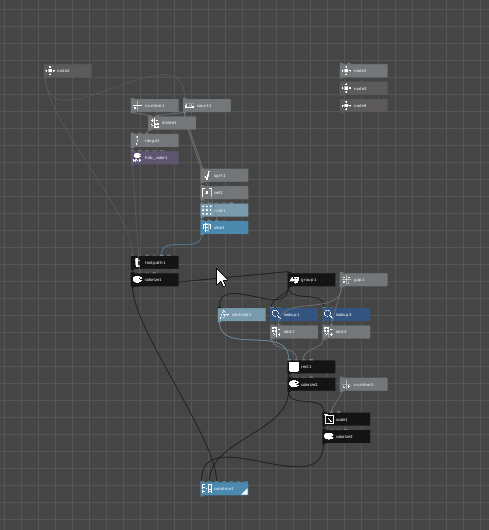Select the add1 node

[x=294, y=332]
